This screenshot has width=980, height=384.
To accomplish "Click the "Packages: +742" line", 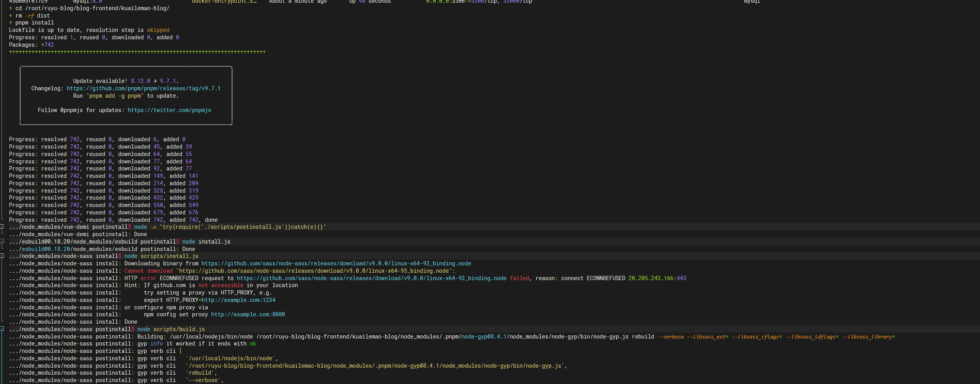I will [31, 45].
